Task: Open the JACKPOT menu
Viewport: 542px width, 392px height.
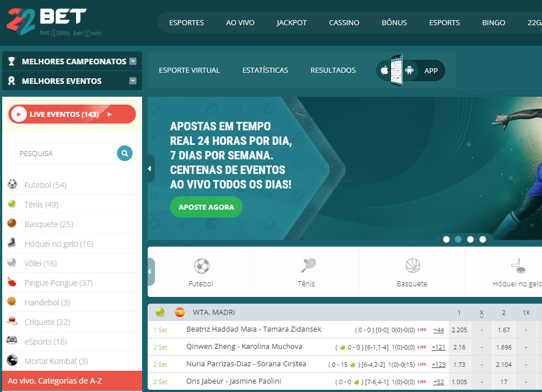Action: point(291,23)
